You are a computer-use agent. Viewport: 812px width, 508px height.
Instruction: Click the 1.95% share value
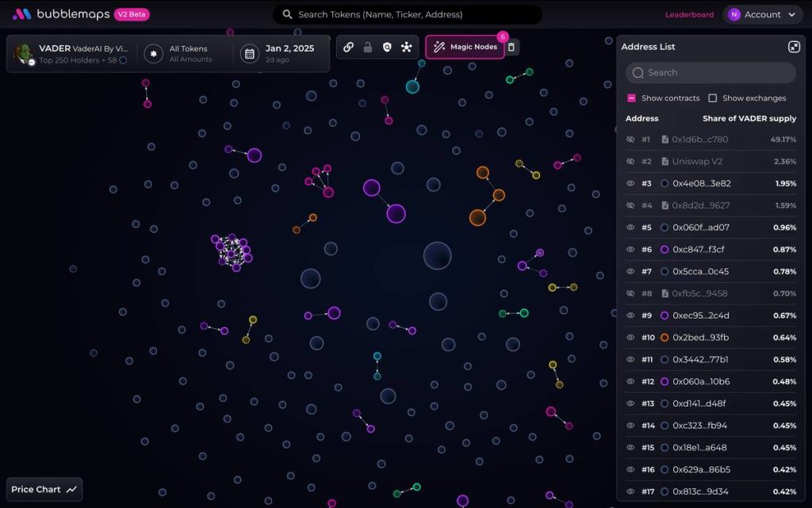click(x=786, y=184)
